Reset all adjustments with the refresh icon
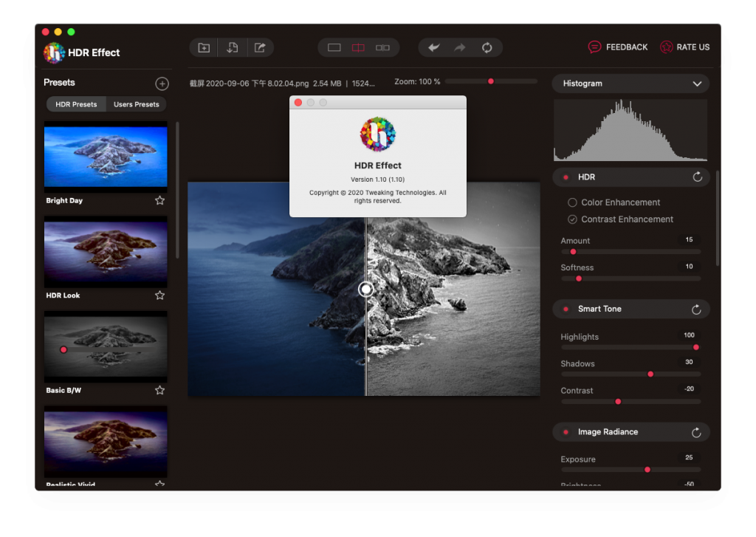756x537 pixels. coord(487,47)
